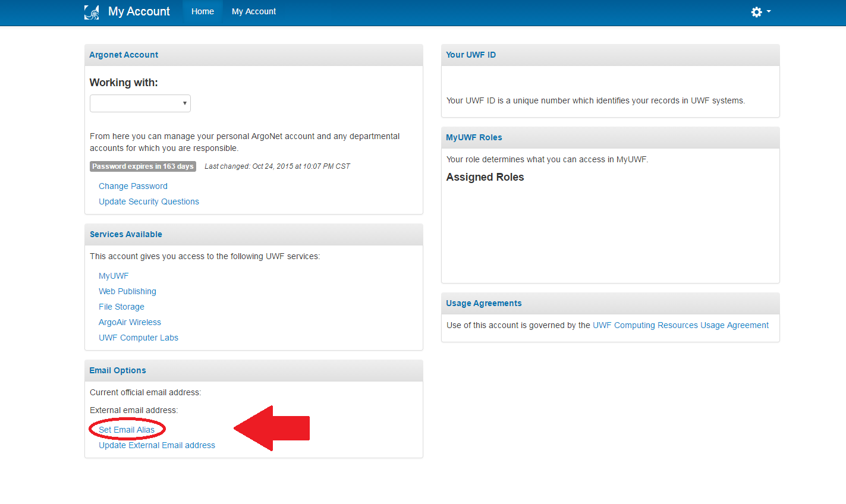Viewport: 846px width, 504px height.
Task: Click the UWF nautilus logo icon
Action: point(92,12)
